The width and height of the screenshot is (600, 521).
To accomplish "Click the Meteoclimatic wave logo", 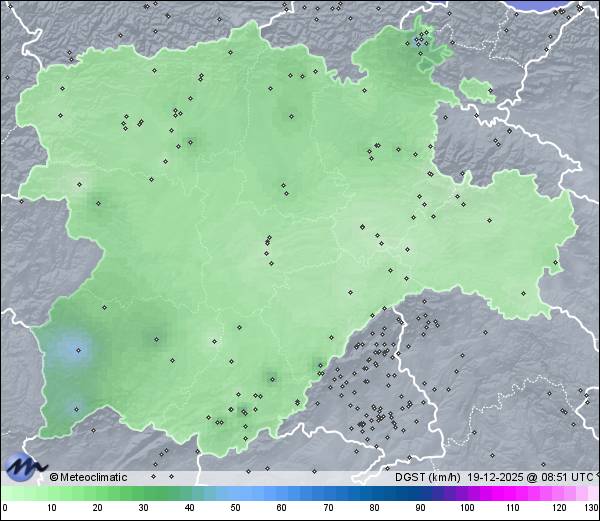I will 25,466.
